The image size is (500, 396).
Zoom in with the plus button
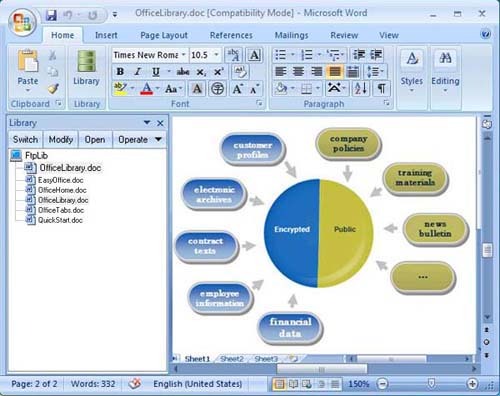[472, 384]
